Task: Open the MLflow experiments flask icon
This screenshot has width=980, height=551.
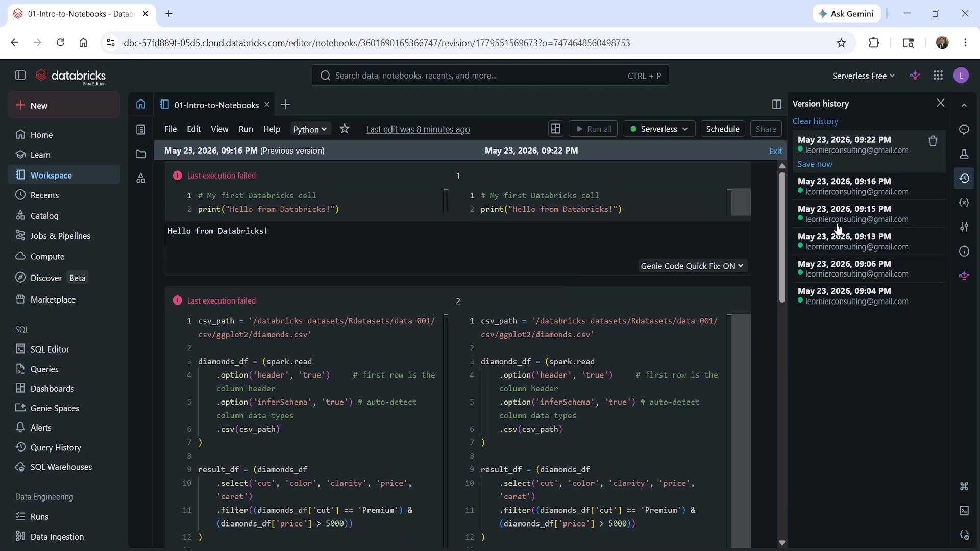Action: (x=964, y=154)
